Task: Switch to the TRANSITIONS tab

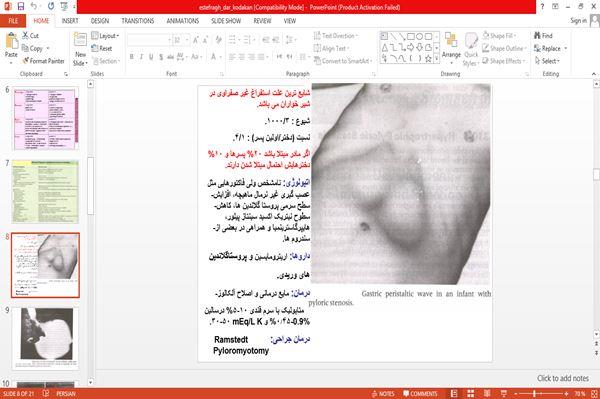Action: 138,21
